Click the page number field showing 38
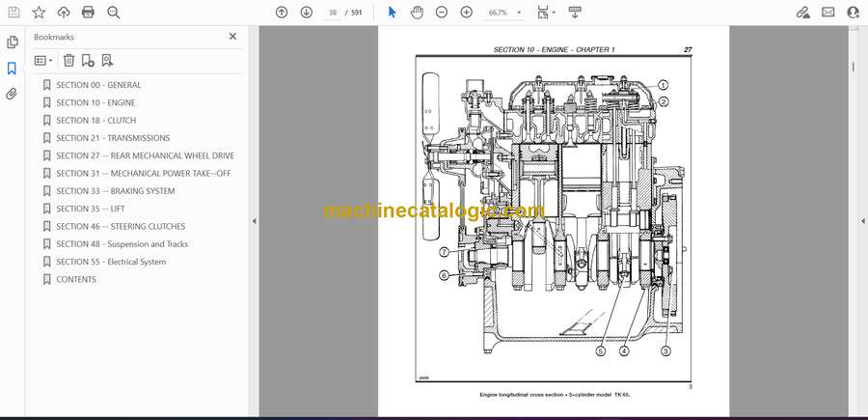Image resolution: width=868 pixels, height=420 pixels. tap(333, 13)
